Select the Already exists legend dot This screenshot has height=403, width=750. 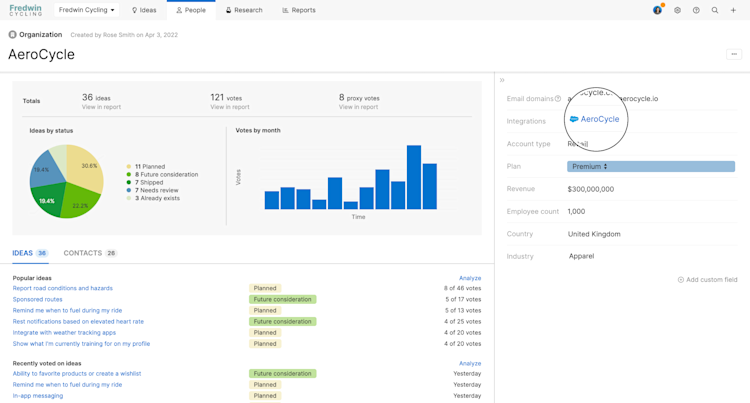[x=129, y=198]
